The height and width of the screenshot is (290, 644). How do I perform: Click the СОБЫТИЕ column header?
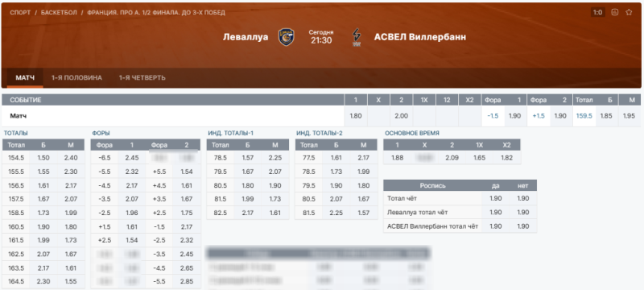[173, 100]
